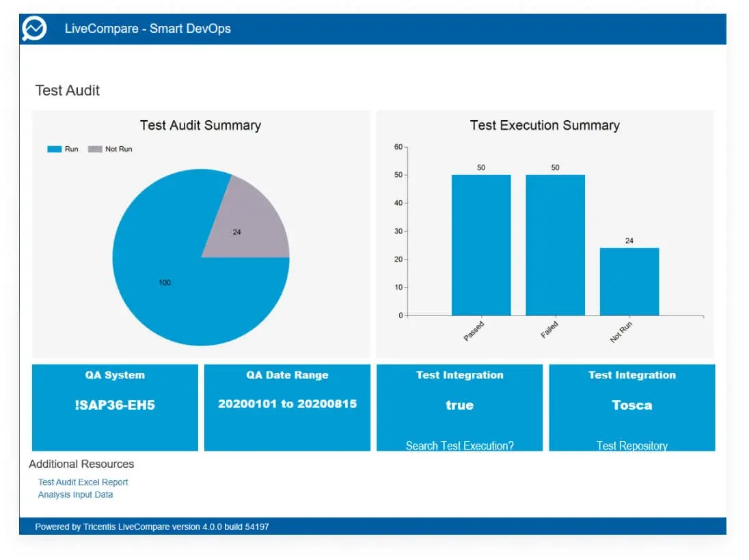The width and height of the screenshot is (749, 560).
Task: Click the Additional Resources heading
Action: click(81, 464)
